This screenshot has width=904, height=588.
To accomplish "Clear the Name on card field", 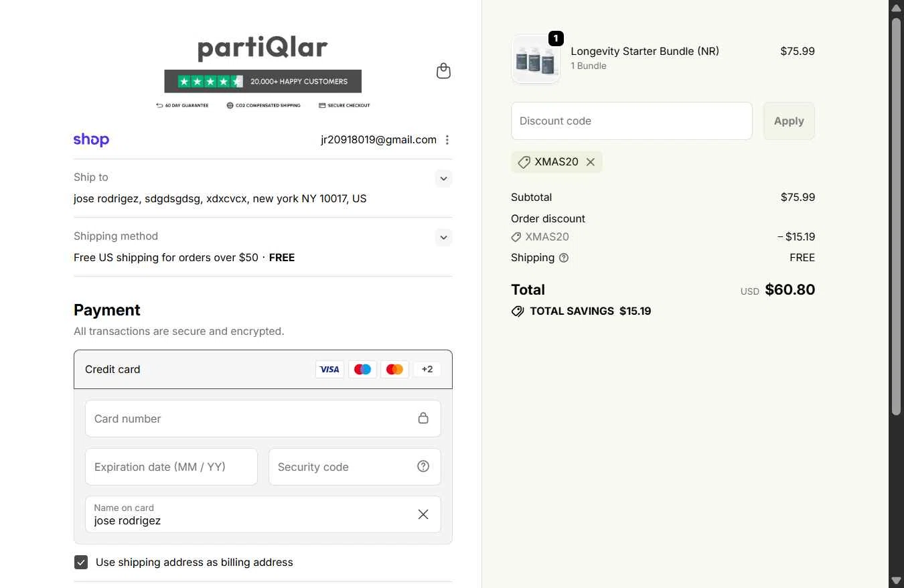I will click(423, 514).
